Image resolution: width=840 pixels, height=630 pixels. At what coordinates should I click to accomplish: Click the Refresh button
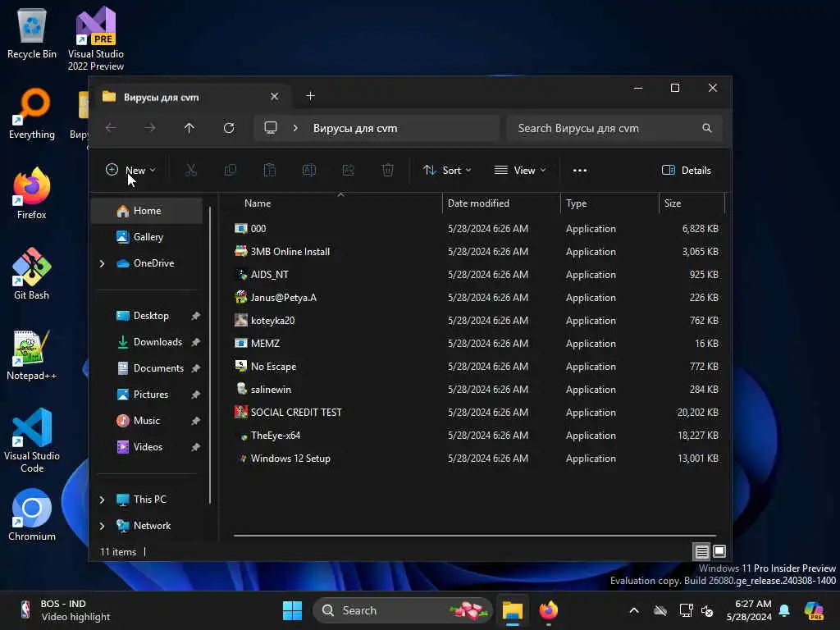click(229, 128)
